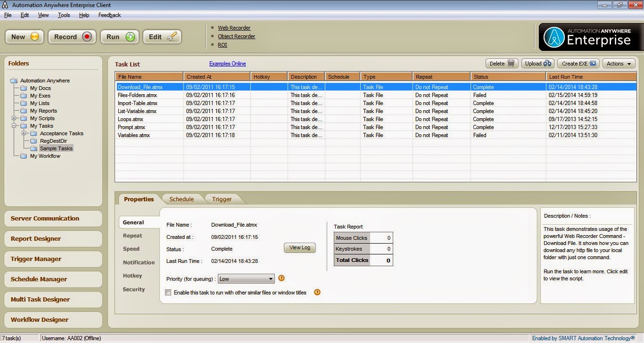Select the My Exes folder icon
644x343 pixels.
(x=24, y=96)
